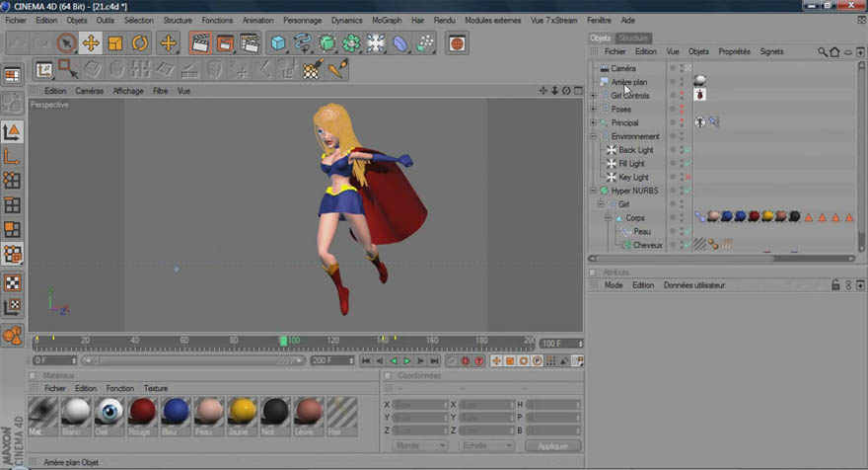Open the Signets menu in Objects manager
868x470 pixels.
[x=771, y=51]
